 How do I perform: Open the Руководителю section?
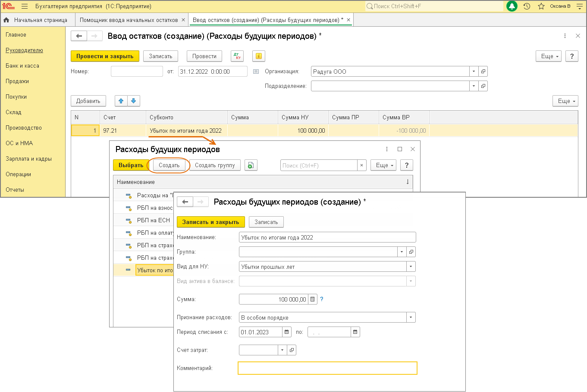pos(24,50)
